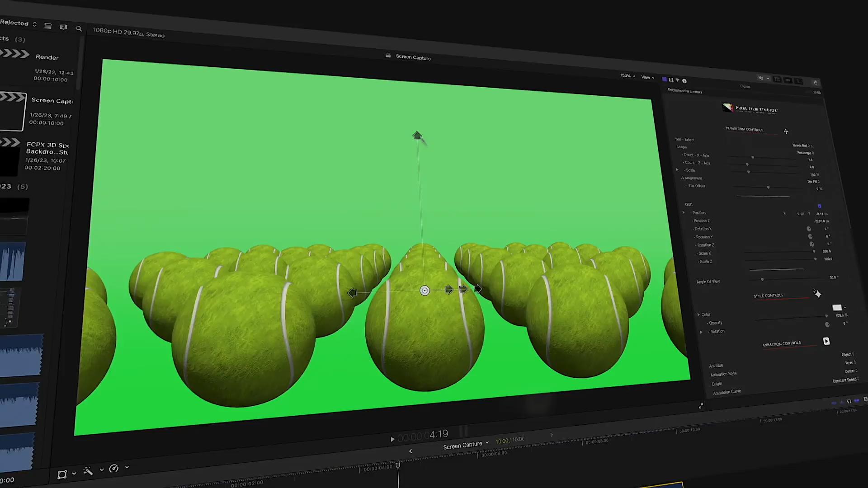Open the Rejected clip filter dropdown

click(x=18, y=23)
